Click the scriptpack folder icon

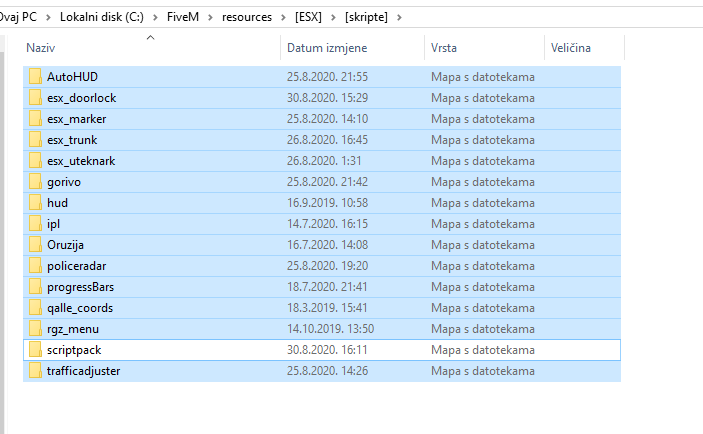click(x=35, y=350)
